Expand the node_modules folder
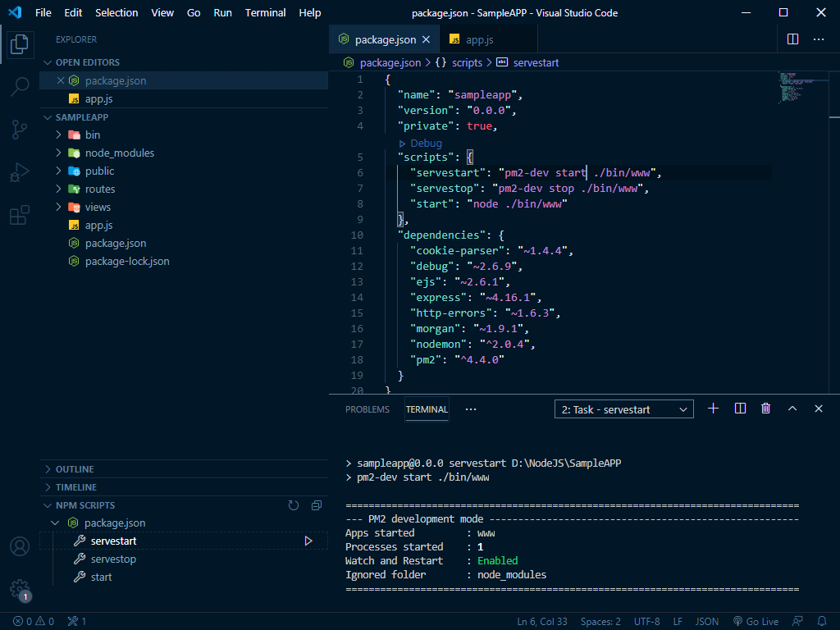The width and height of the screenshot is (840, 630). click(58, 153)
